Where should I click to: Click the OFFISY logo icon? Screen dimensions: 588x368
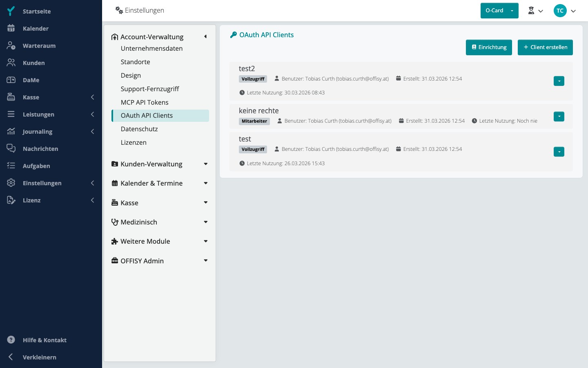11,11
